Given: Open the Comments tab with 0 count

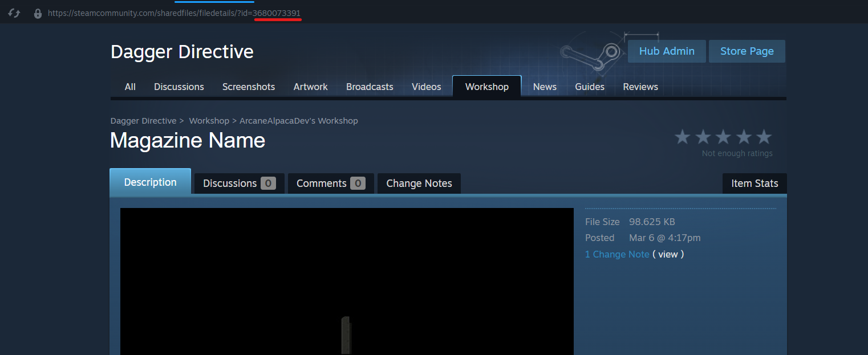Looking at the screenshot, I should [331, 183].
